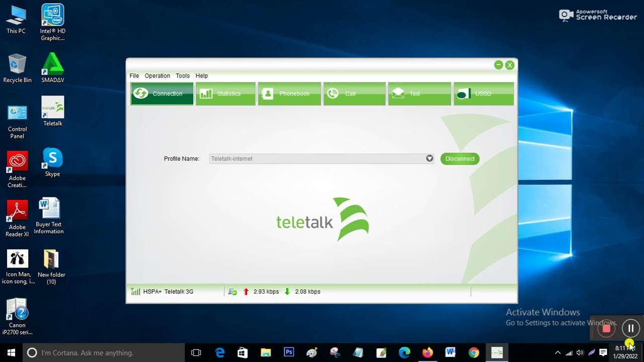The height and width of the screenshot is (362, 644).
Task: Open the Connection tab
Action: [162, 94]
